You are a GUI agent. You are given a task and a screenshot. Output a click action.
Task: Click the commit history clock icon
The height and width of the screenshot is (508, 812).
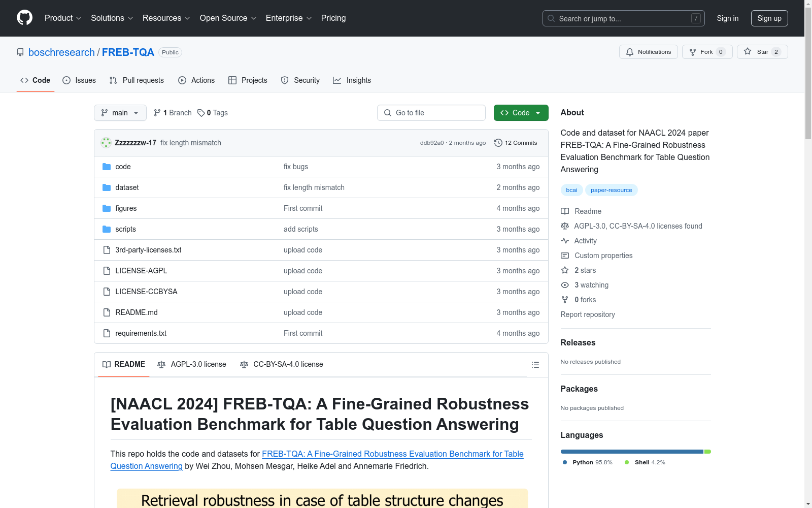coord(498,143)
